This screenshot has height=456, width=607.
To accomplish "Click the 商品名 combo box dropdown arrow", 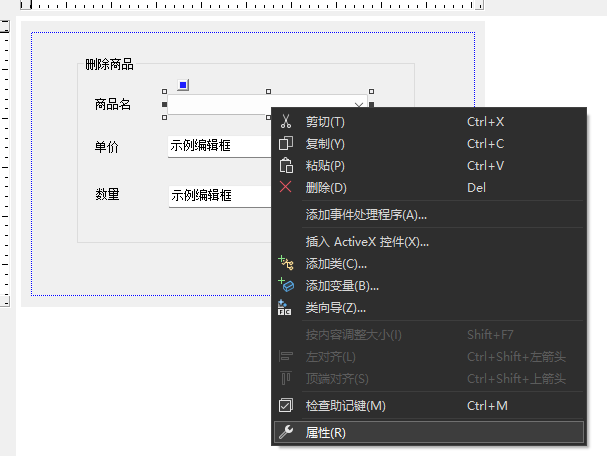I will (x=359, y=104).
